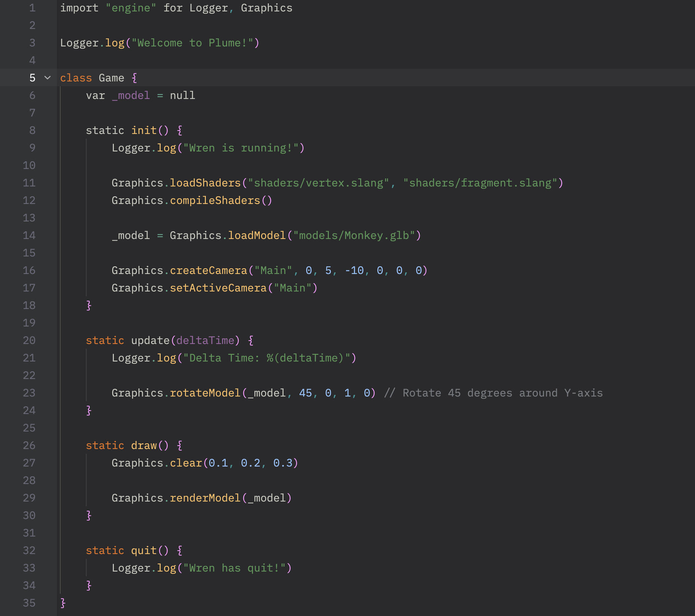Place cursor in the "engine" import string
Screen dimensions: 695x616
pyautogui.click(x=131, y=8)
